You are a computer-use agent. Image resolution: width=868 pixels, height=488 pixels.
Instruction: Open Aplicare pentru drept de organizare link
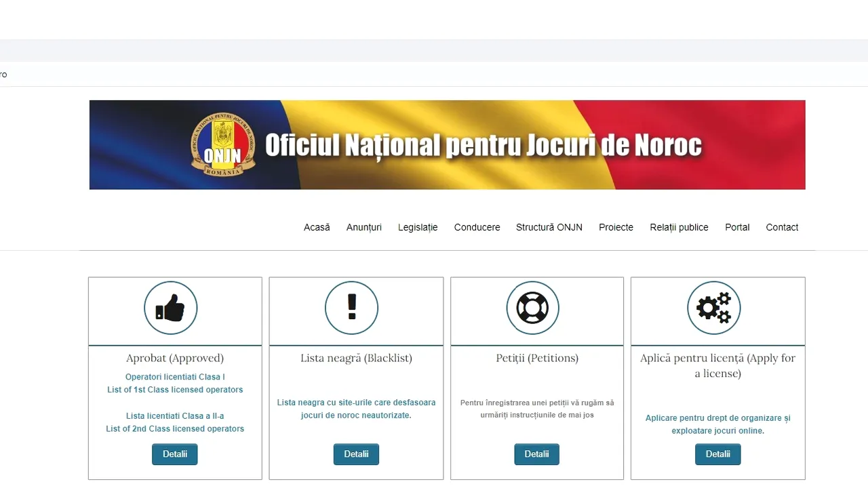(717, 424)
